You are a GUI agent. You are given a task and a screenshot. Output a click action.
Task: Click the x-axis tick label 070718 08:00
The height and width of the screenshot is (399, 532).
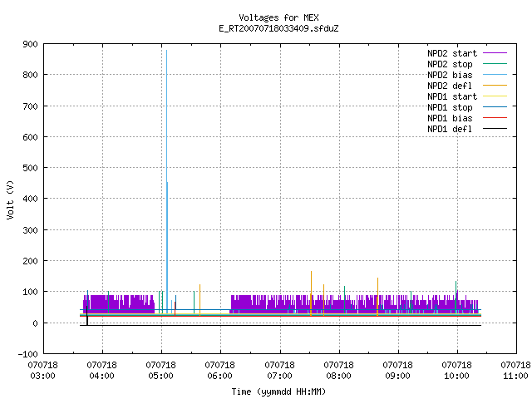pyautogui.click(x=338, y=371)
